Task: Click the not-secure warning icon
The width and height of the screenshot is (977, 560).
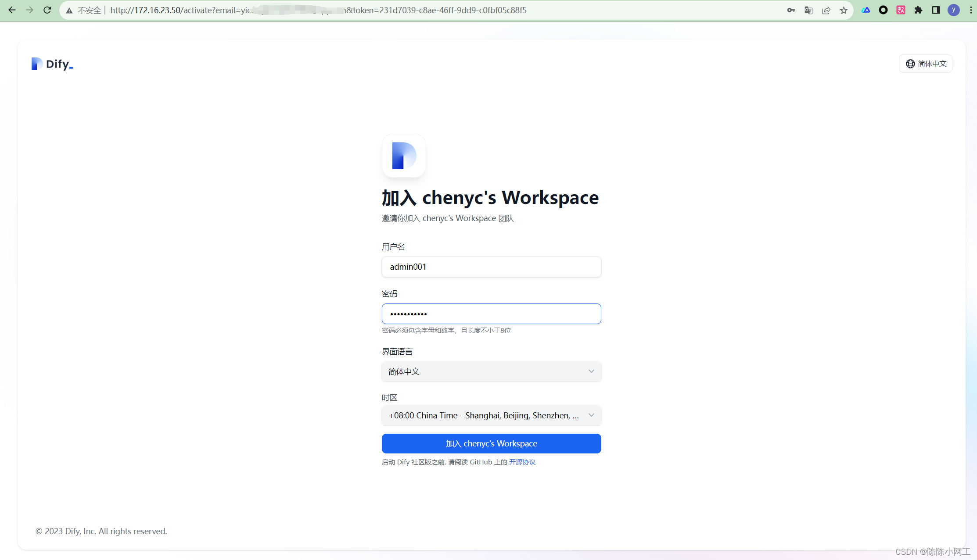Action: [69, 11]
